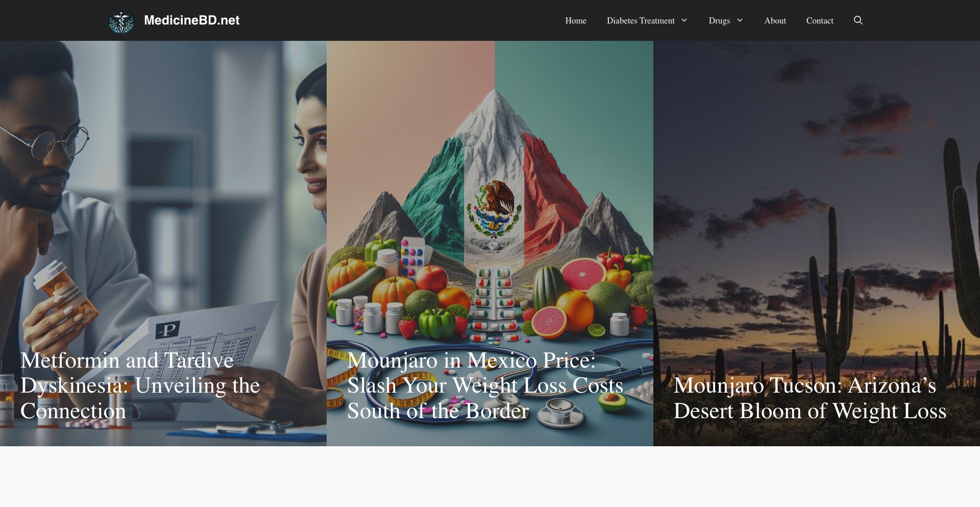Navigate to the Contact page

pyautogui.click(x=819, y=20)
